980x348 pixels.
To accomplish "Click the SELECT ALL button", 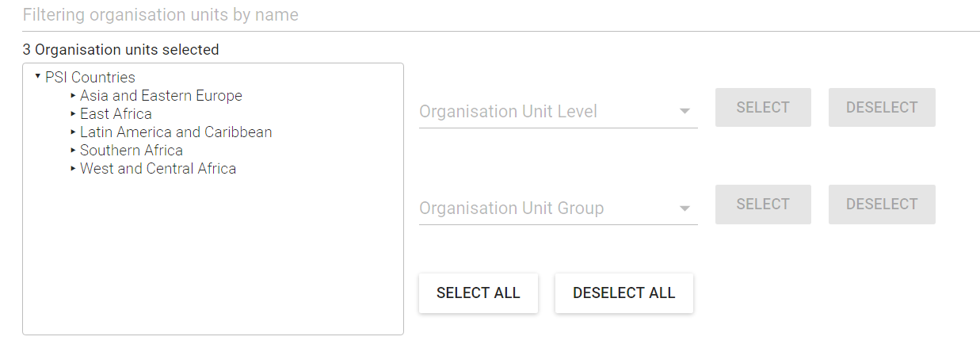I will coord(478,293).
